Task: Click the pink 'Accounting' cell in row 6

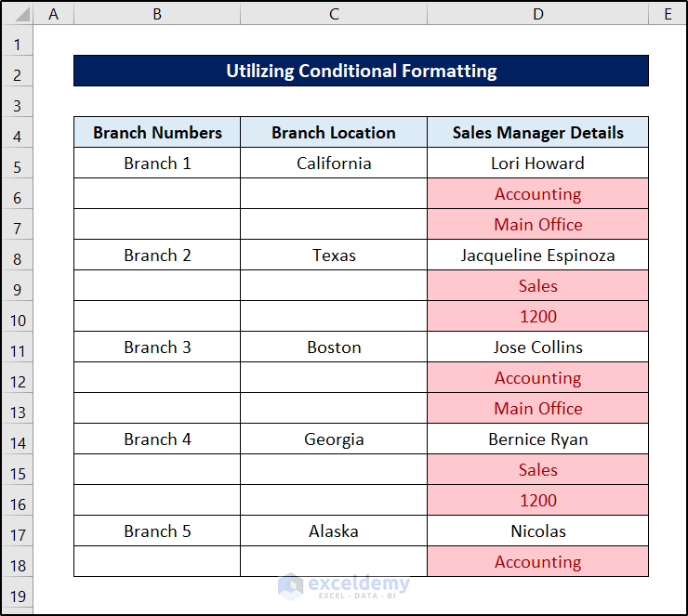Action: click(537, 194)
